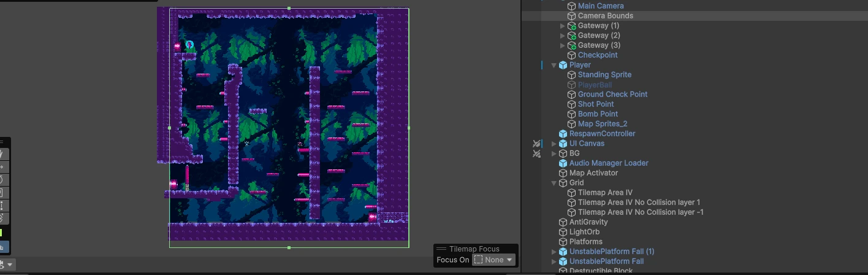Click the Gateway (1) object icon
This screenshot has height=275, width=868.
click(571, 26)
